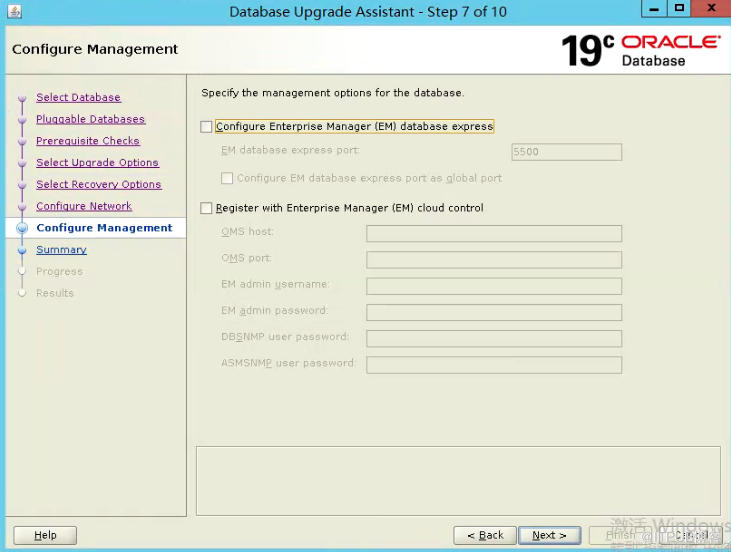Go to the Select Database step
731x552 pixels.
[78, 97]
